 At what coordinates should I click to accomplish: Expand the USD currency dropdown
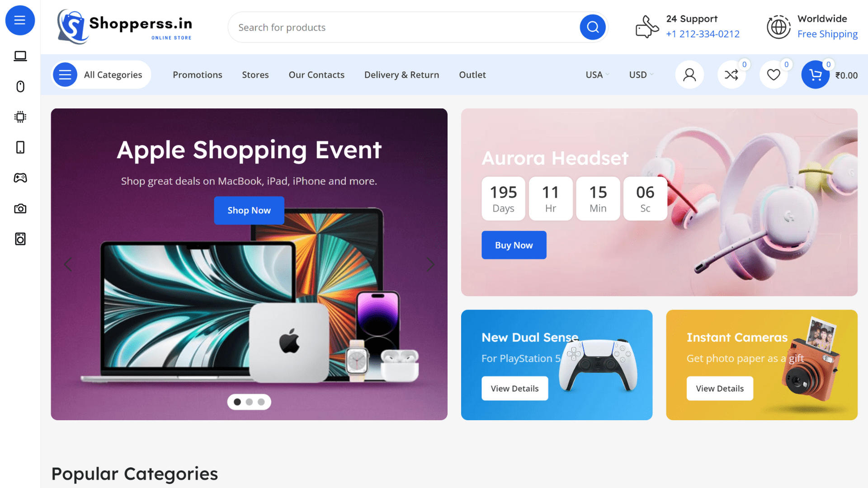pos(642,75)
